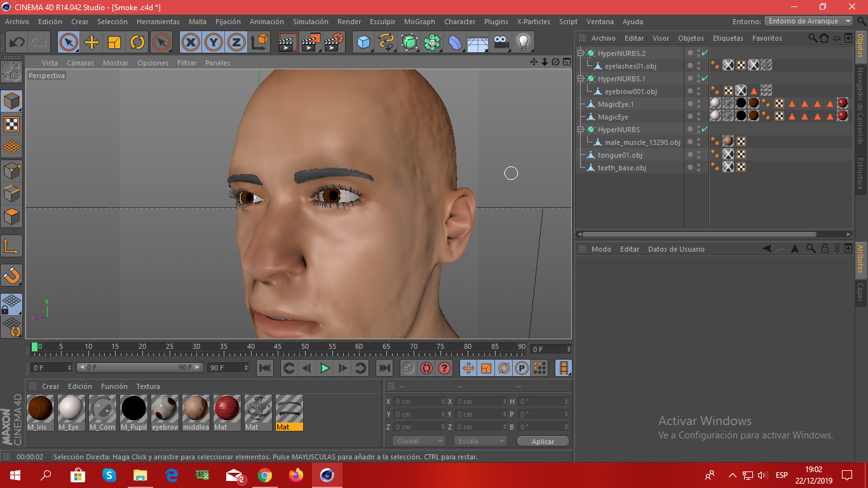Go to the start of the animation
The width and height of the screenshot is (868, 488).
click(265, 368)
